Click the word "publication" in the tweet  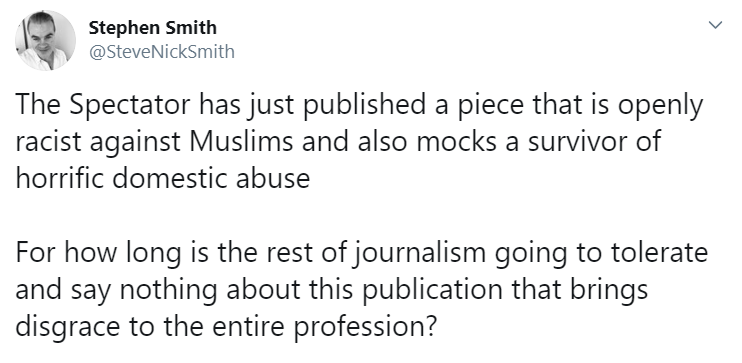[x=432, y=291]
